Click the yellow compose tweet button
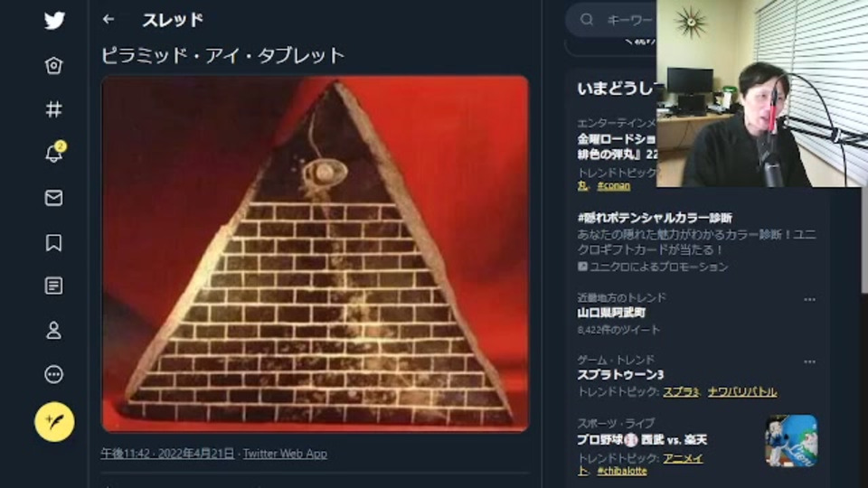868x488 pixels. point(54,422)
